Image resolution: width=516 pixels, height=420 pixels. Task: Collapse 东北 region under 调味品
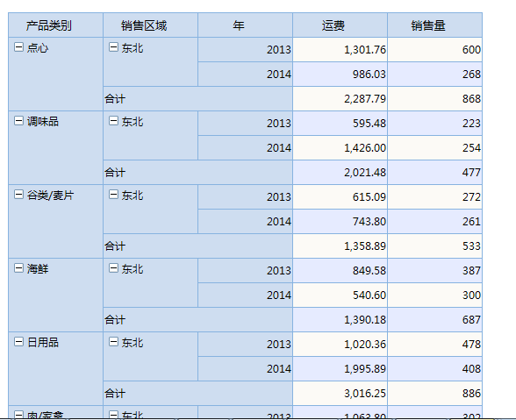(x=113, y=121)
